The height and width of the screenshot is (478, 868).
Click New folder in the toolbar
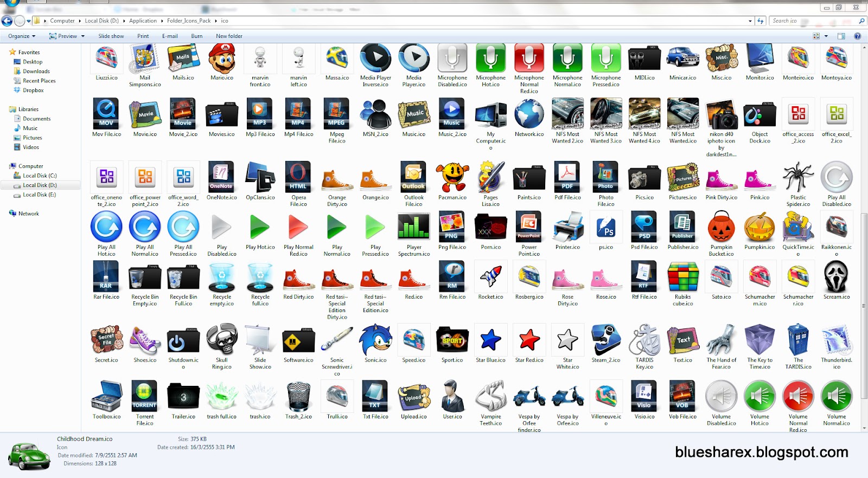tap(229, 36)
